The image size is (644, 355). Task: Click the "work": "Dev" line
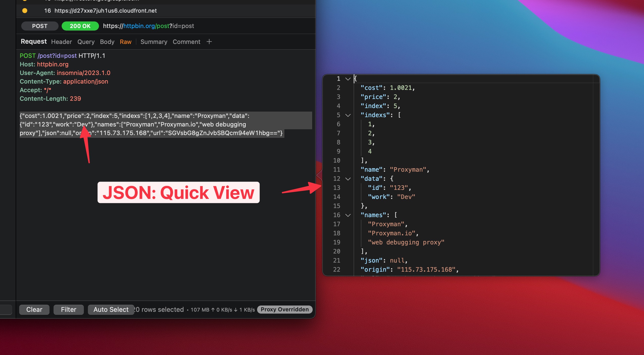(391, 197)
